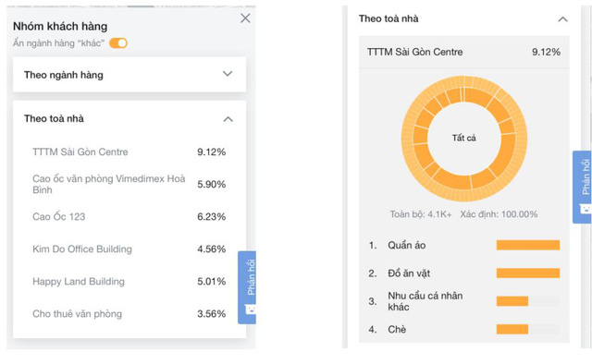The width and height of the screenshot is (592, 364).
Task: Click the Chè category bar
Action: tap(512, 329)
